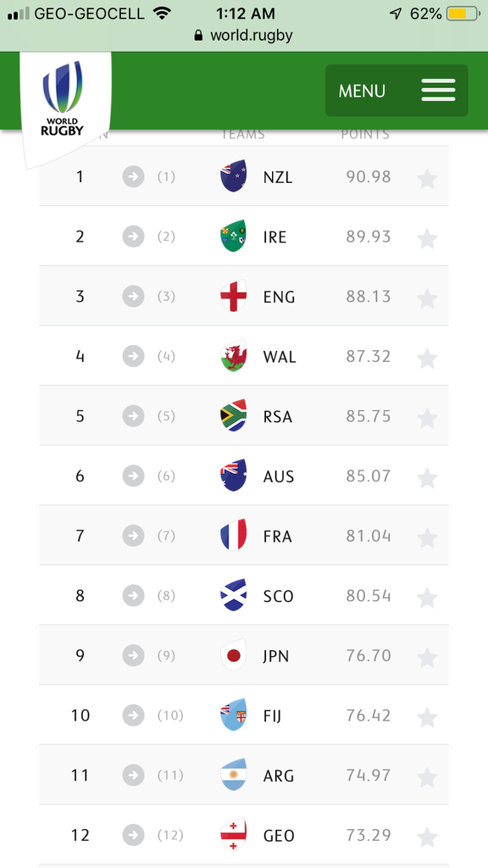This screenshot has height=868, width=488.
Task: Select the world.rugby address bar
Action: point(243,36)
